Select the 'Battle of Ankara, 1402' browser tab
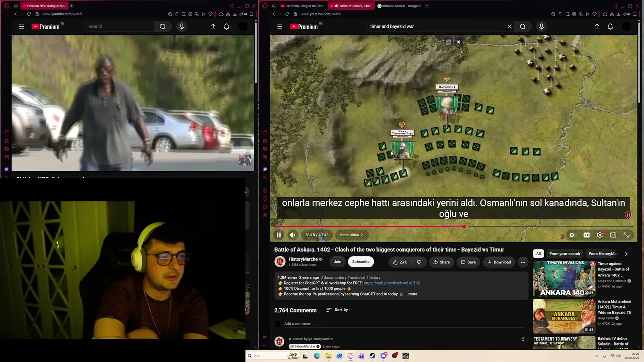Image resolution: width=644 pixels, height=362 pixels. (x=351, y=6)
